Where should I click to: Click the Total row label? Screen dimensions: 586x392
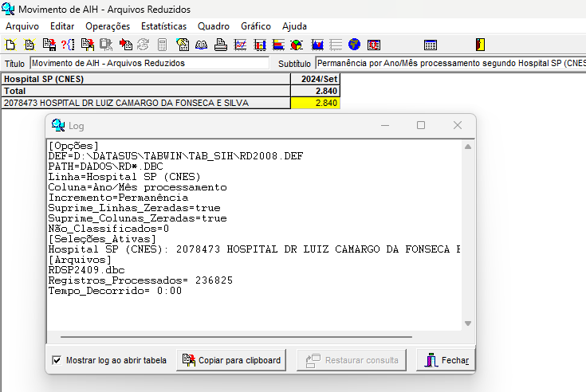point(146,91)
